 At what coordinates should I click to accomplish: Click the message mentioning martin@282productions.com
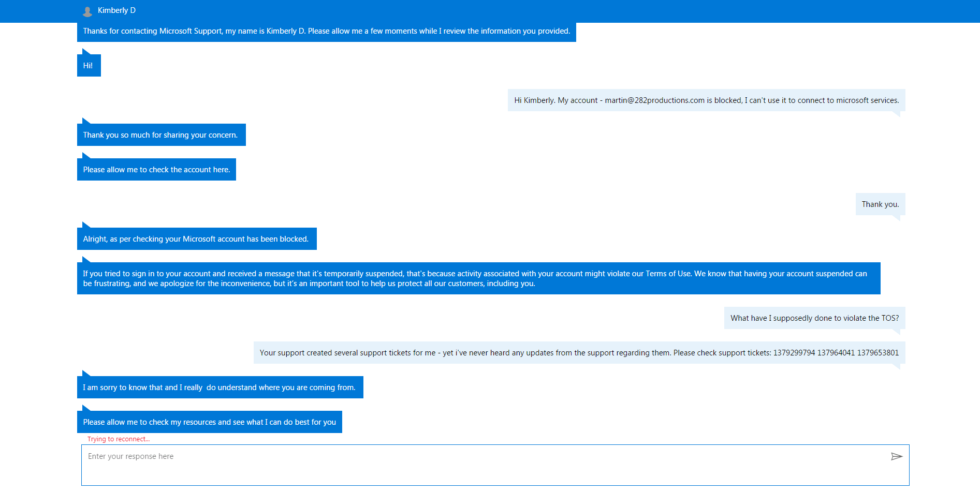click(x=706, y=100)
